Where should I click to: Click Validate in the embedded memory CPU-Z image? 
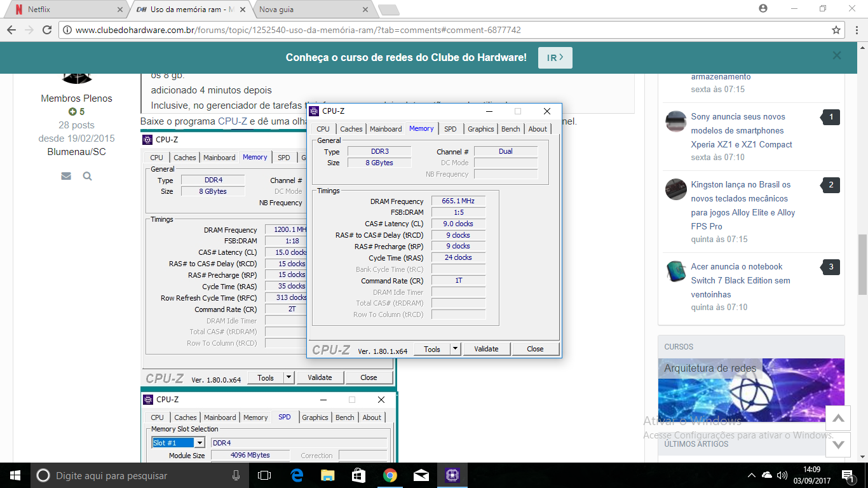tap(320, 377)
